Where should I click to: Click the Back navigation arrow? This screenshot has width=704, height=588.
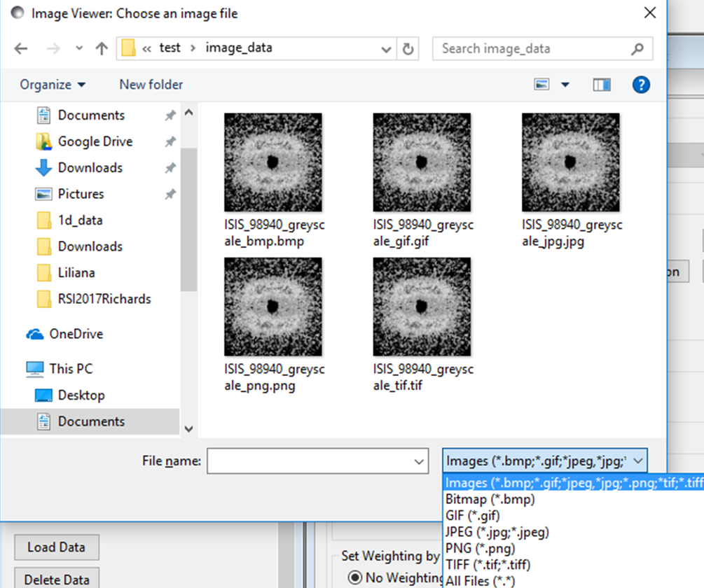tap(21, 48)
